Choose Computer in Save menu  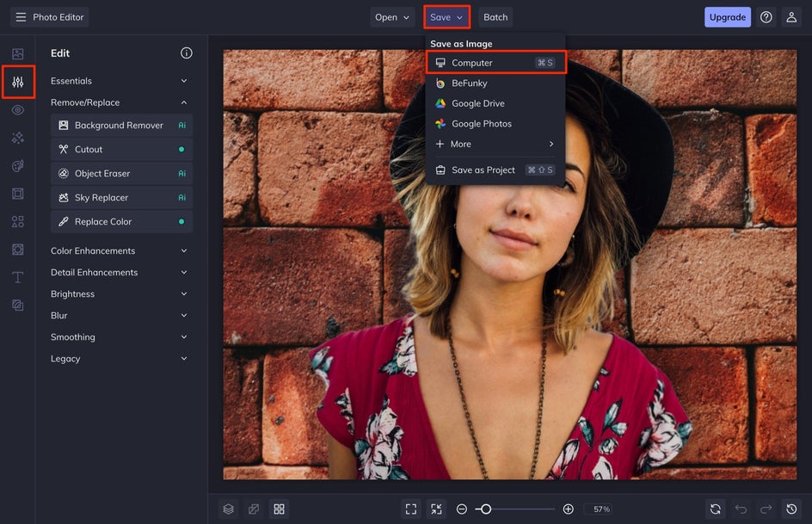pyautogui.click(x=495, y=63)
